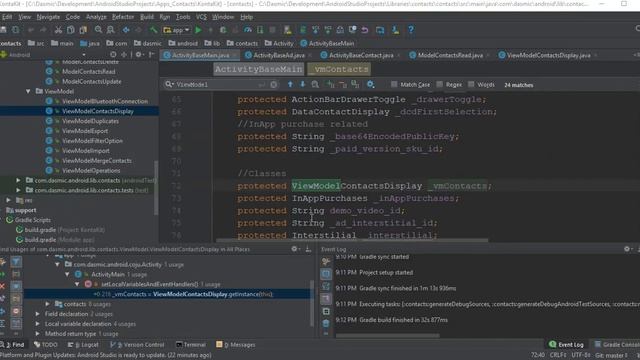This screenshot has height=360, width=640.
Task: Open Help via the question mark icon
Action: [411, 30]
